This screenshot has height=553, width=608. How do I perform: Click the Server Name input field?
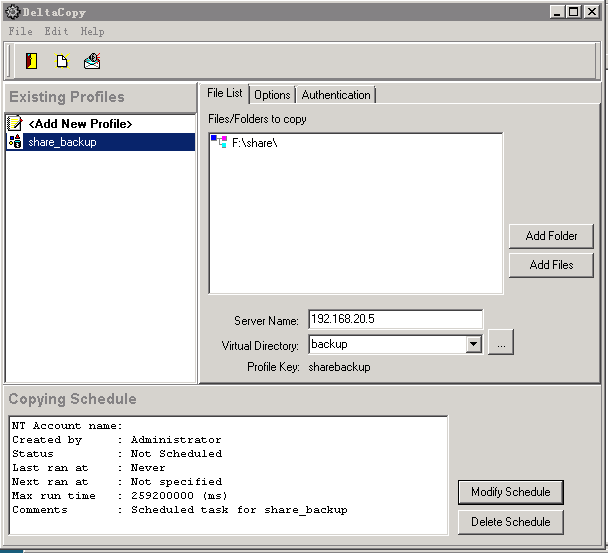pos(395,320)
